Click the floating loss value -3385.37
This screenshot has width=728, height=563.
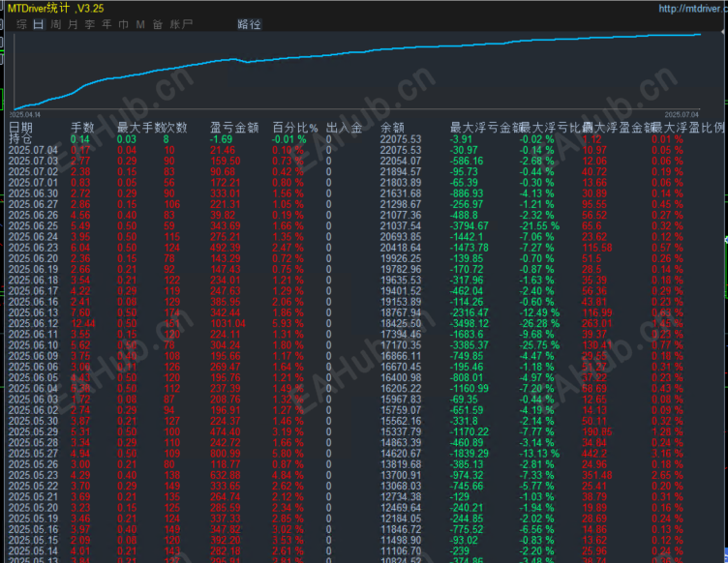[469, 345]
